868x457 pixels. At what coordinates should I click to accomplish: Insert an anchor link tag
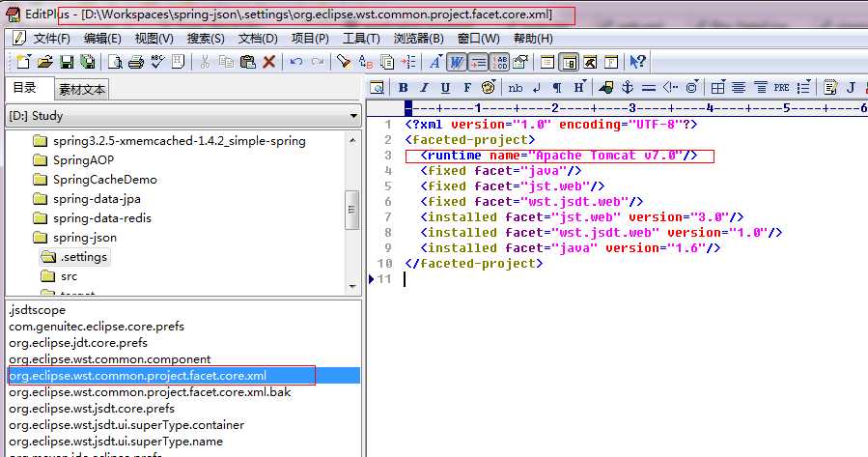coord(628,87)
